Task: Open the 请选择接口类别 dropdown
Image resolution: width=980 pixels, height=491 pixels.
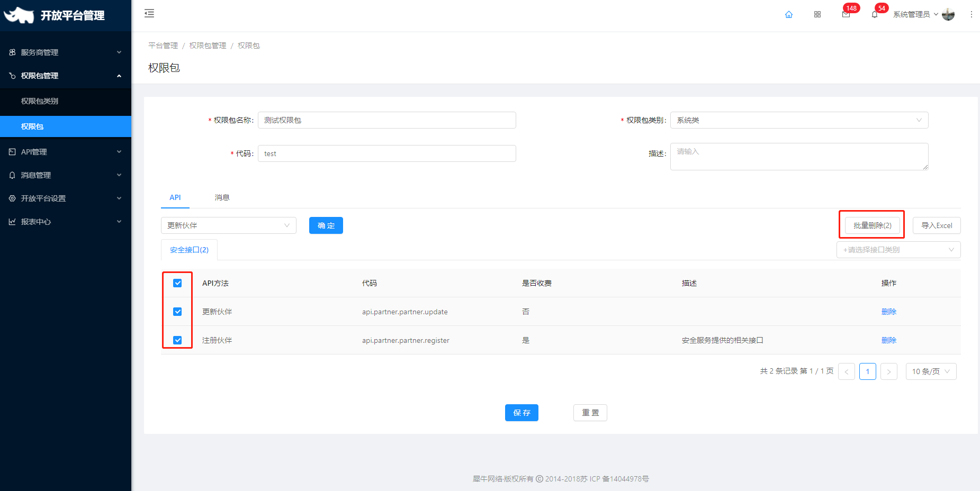Action: pyautogui.click(x=898, y=250)
